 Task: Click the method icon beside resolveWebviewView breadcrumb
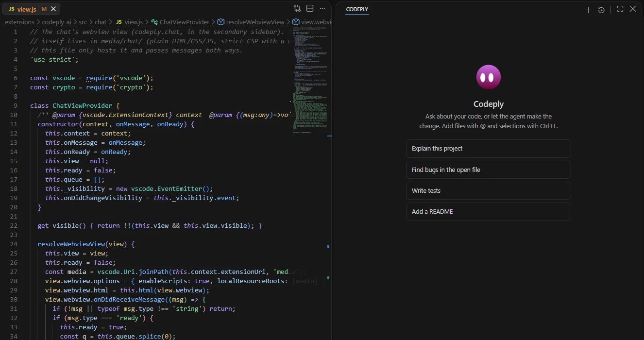[220, 22]
